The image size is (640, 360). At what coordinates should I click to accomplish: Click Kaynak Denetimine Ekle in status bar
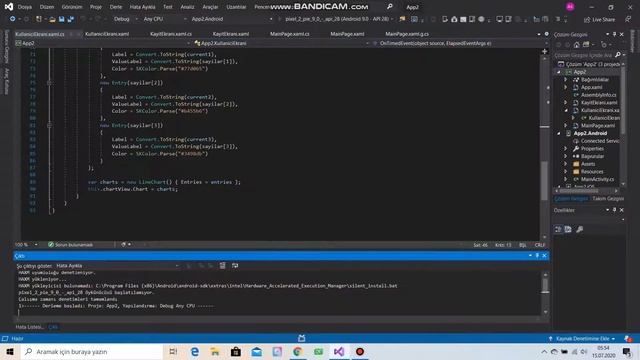pos(582,339)
